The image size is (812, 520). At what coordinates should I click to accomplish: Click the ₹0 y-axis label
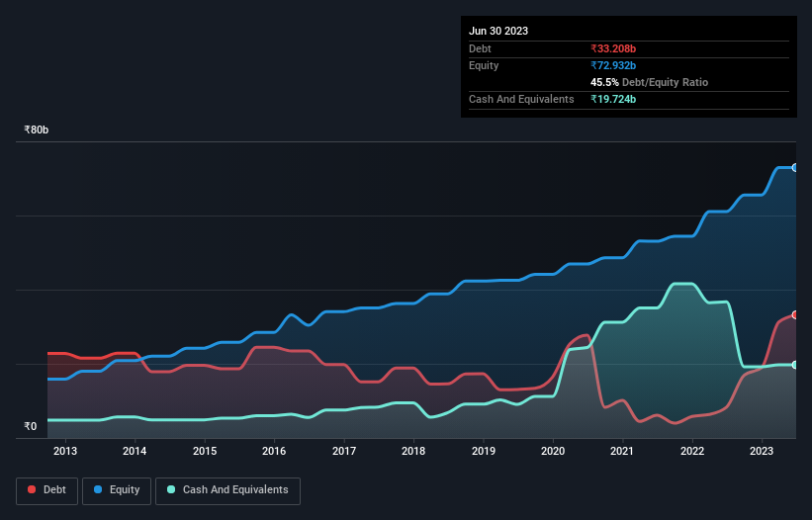(x=31, y=426)
